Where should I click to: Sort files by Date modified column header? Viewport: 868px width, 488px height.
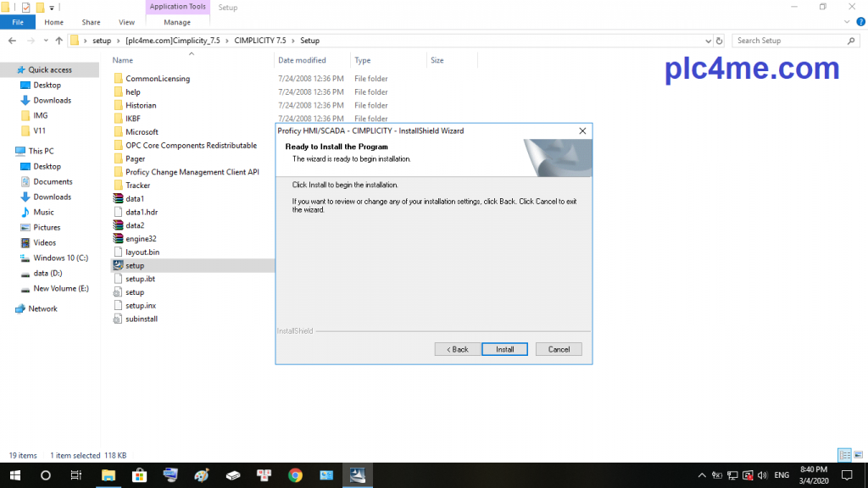pyautogui.click(x=303, y=60)
